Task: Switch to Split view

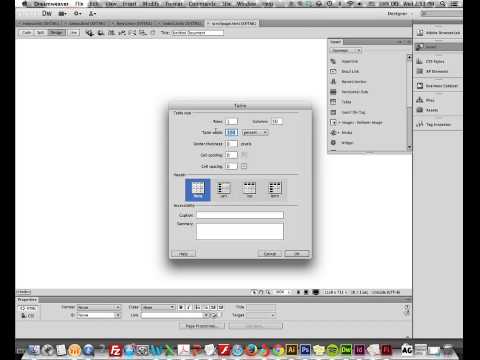Action: tap(40, 33)
